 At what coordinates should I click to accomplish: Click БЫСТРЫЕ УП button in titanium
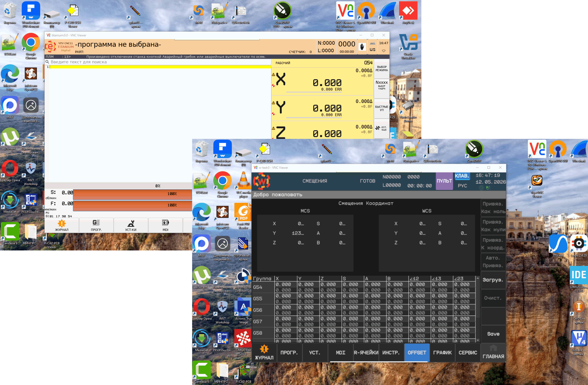coord(382,108)
